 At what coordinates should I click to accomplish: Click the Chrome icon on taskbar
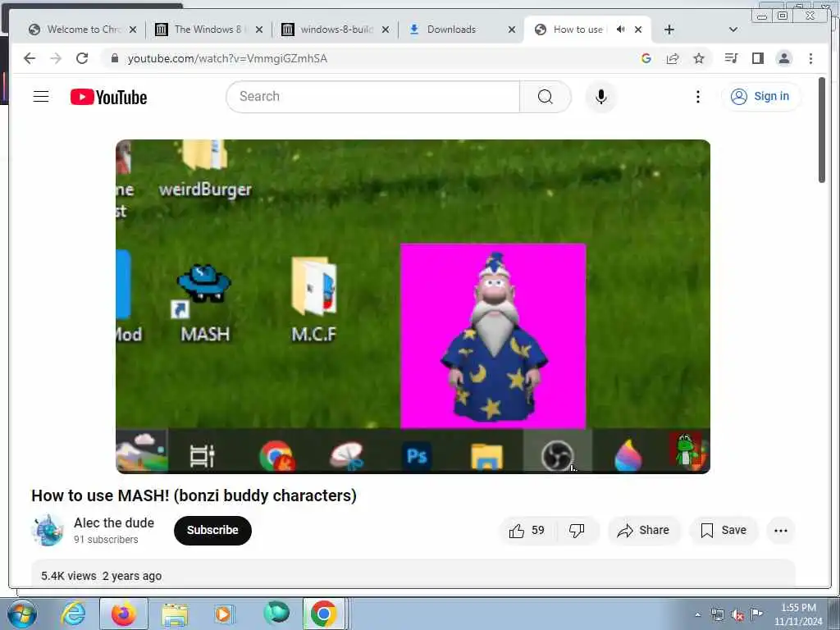coord(323,614)
